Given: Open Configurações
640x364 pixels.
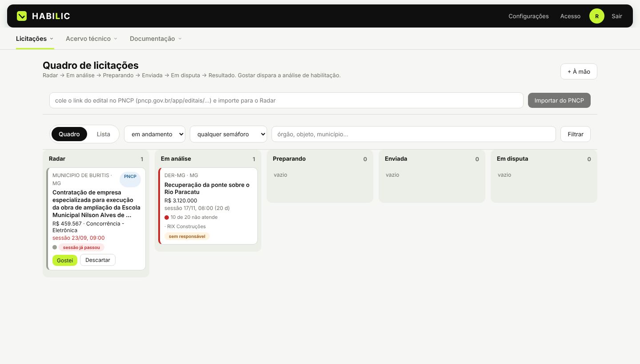Looking at the screenshot, I should 528,16.
